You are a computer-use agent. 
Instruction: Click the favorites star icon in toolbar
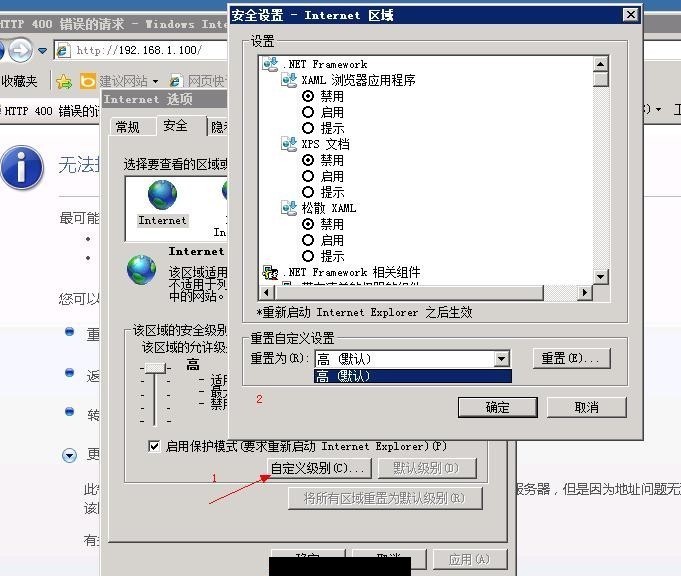[64, 81]
